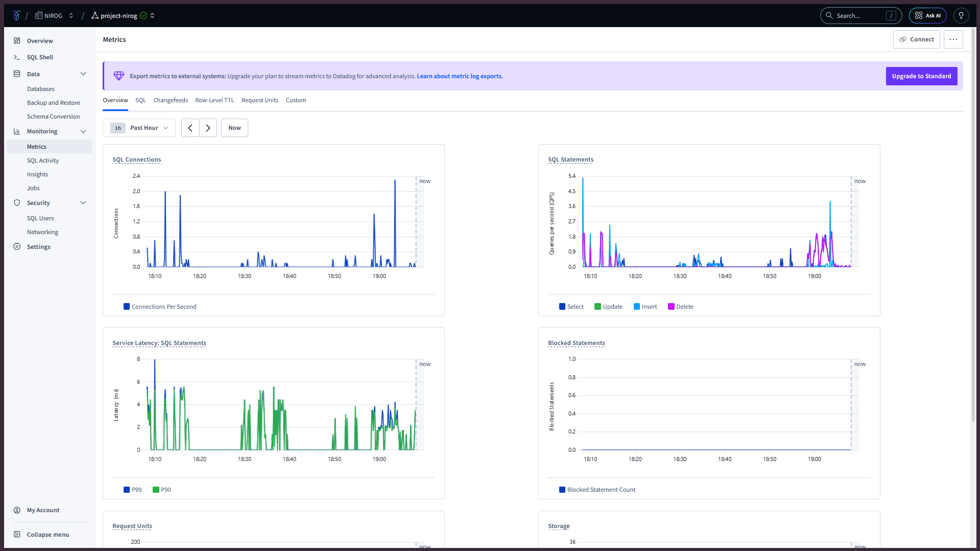Viewport: 980px width, 551px height.
Task: Click the Settings gear icon in sidebar
Action: 17,247
